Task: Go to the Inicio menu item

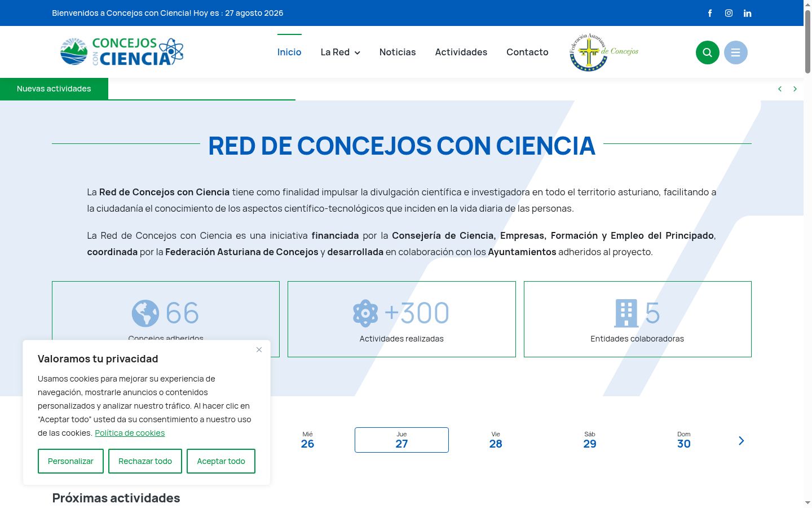Action: (289, 52)
